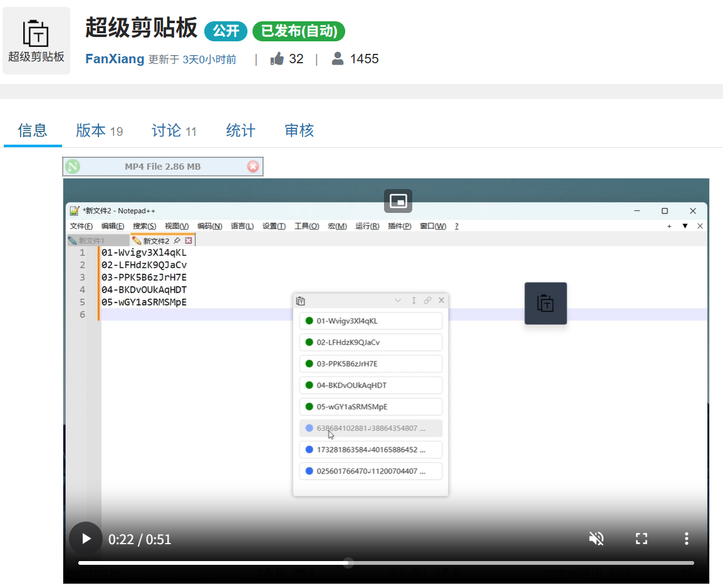Click the video progress bar handle
Viewport: 723px width, 588px height.
coord(348,563)
